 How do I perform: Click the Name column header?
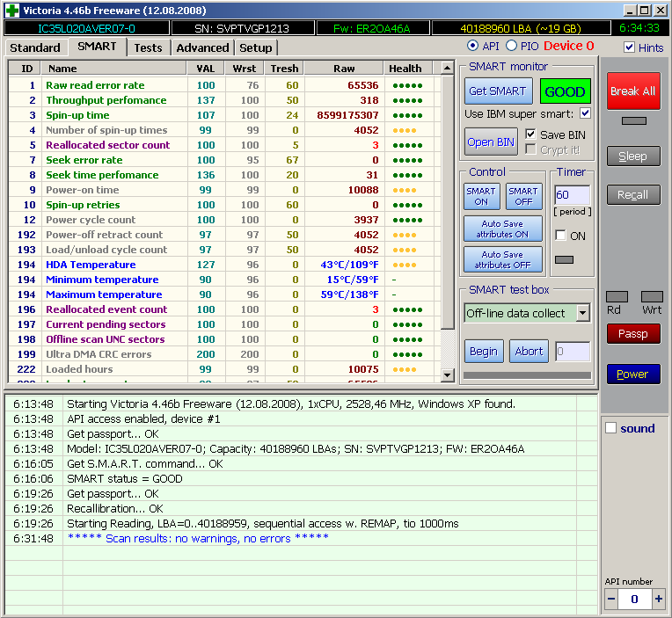click(x=113, y=69)
